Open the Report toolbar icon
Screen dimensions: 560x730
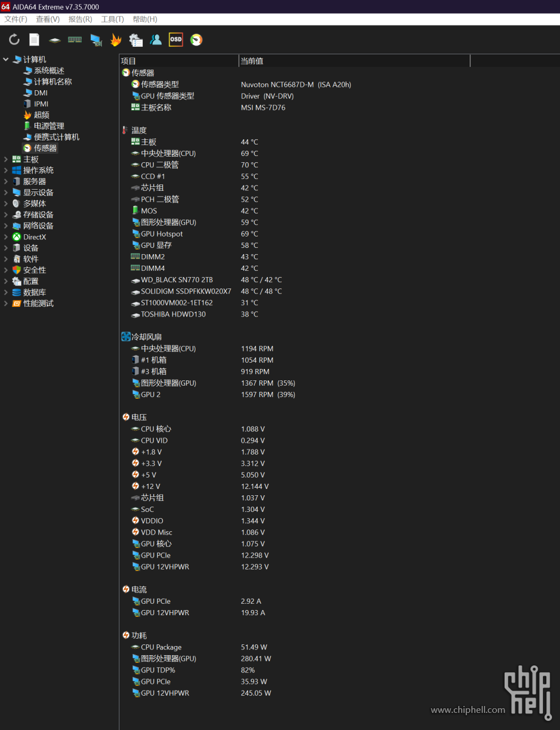(x=34, y=39)
